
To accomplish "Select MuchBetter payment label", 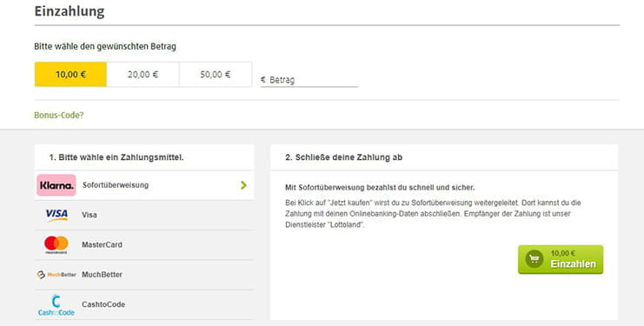I will [102, 275].
